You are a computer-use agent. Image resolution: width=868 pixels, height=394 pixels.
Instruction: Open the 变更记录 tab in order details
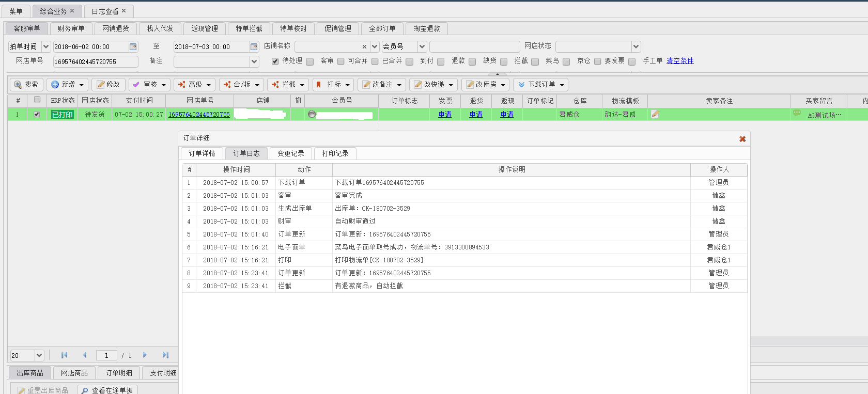point(290,153)
